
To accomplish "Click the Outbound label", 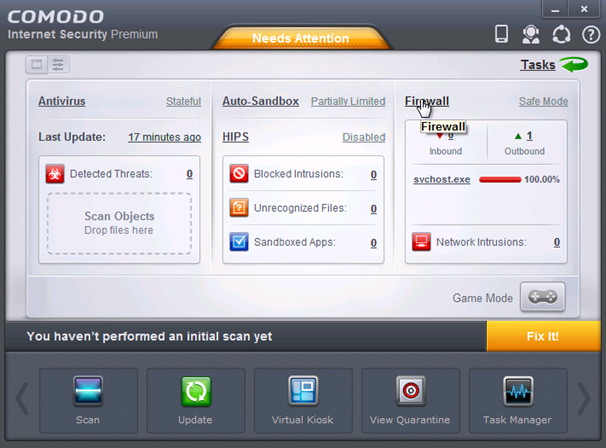I will [524, 151].
